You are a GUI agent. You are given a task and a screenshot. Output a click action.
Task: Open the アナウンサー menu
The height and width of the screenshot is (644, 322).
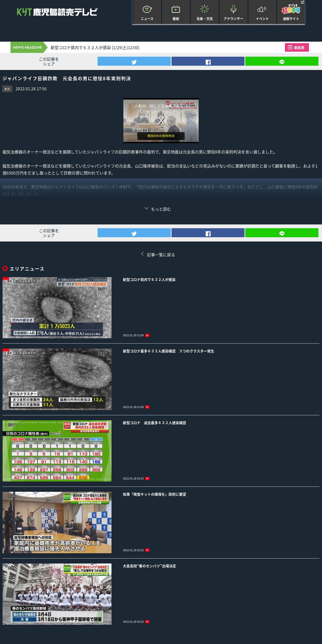(233, 12)
